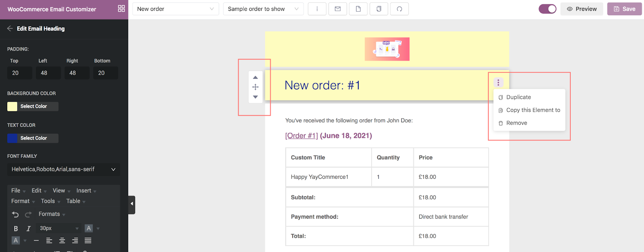Choose Duplicate from the element menu

pos(529,97)
